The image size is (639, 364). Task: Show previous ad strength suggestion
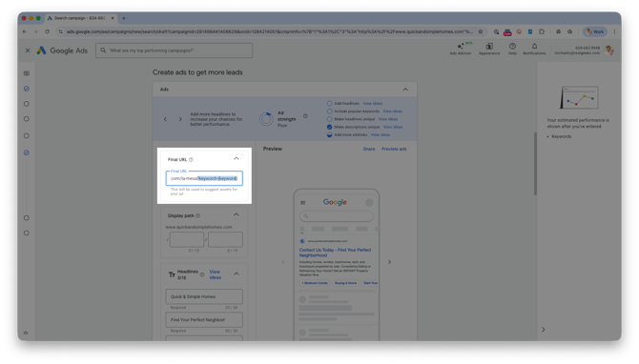(x=165, y=119)
